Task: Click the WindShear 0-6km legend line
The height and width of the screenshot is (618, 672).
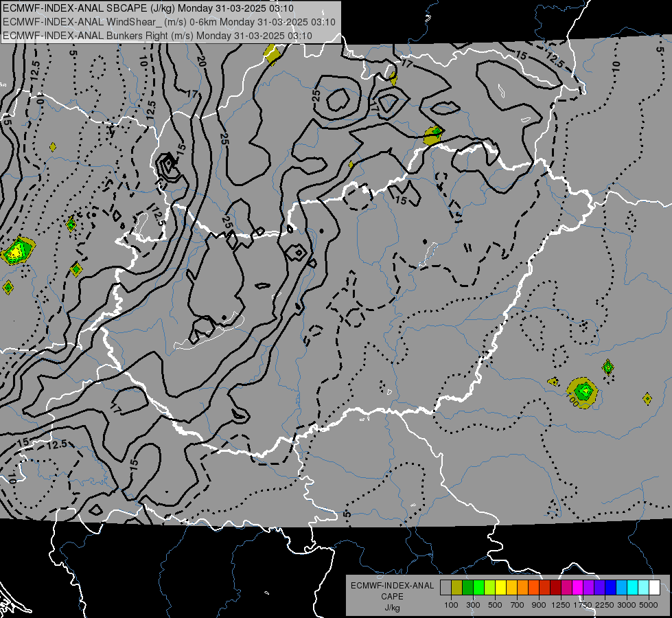Action: tap(169, 22)
